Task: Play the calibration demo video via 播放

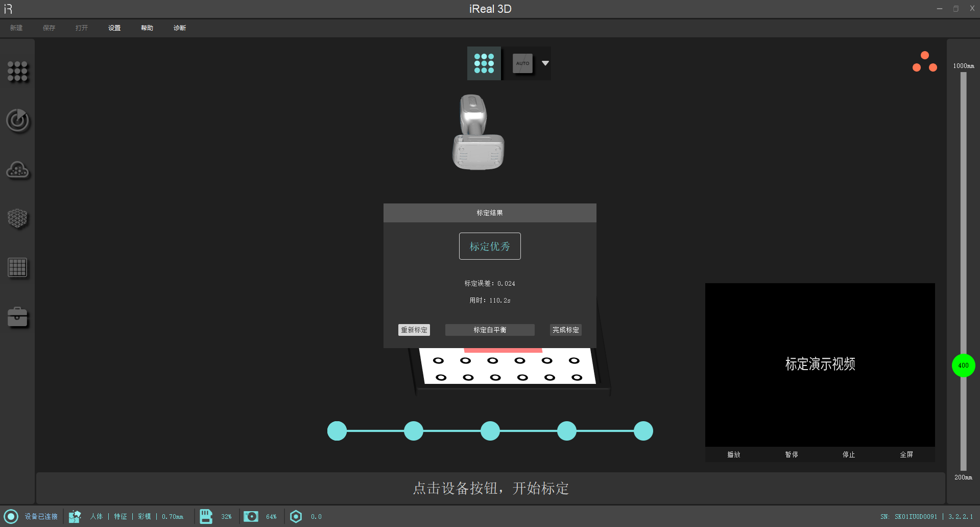Action: click(734, 454)
